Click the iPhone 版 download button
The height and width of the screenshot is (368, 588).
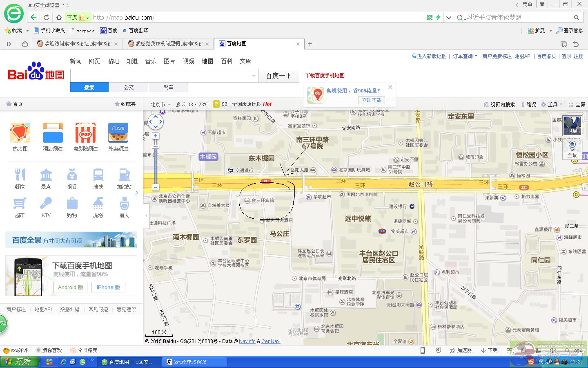[x=108, y=287]
